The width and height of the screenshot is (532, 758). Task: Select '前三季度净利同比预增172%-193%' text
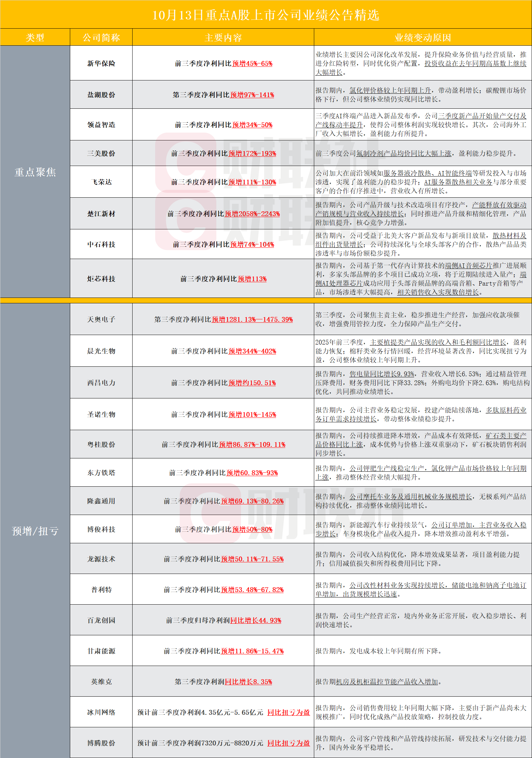point(224,153)
